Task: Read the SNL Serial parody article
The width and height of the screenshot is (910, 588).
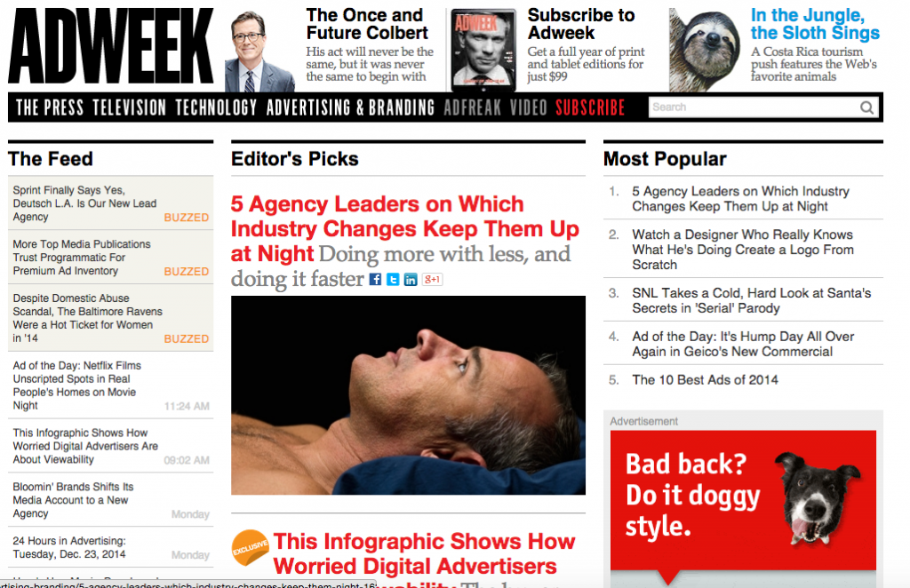Action: [752, 300]
